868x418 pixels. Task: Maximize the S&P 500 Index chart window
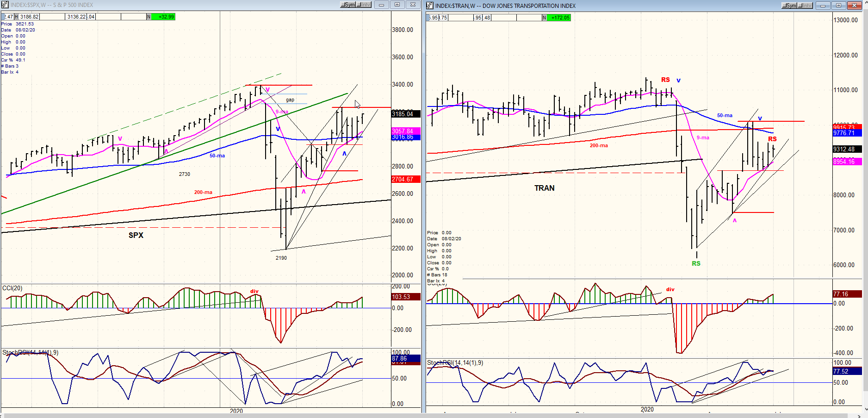pyautogui.click(x=397, y=5)
